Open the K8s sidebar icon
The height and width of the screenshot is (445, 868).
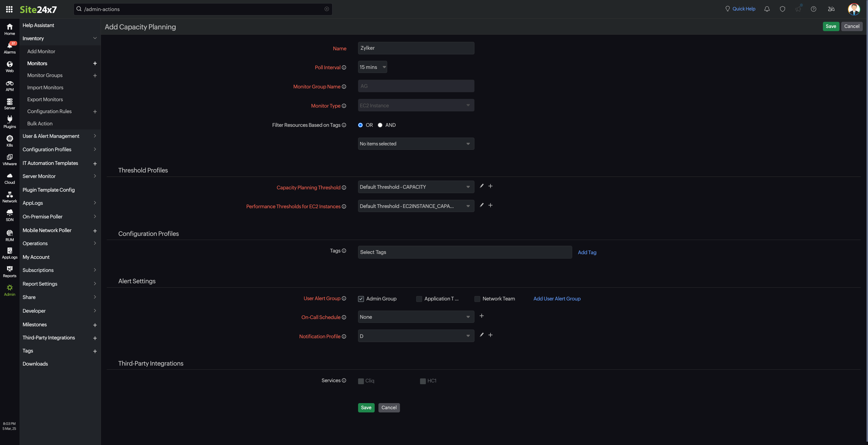[9, 141]
